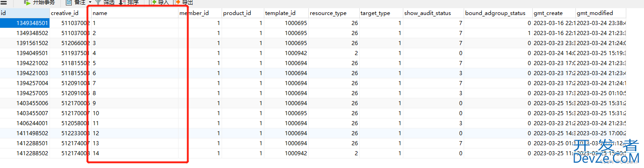644x168 pixels.
Task: Click name cell with value 3
Action: click(x=134, y=43)
